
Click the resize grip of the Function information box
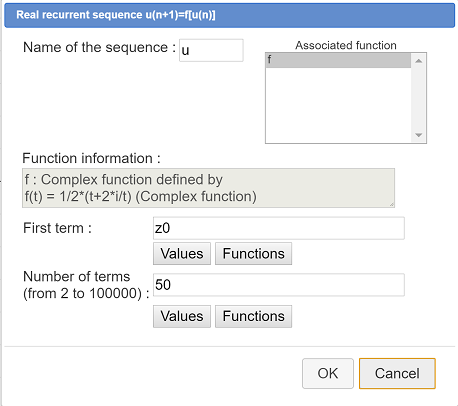click(x=392, y=204)
